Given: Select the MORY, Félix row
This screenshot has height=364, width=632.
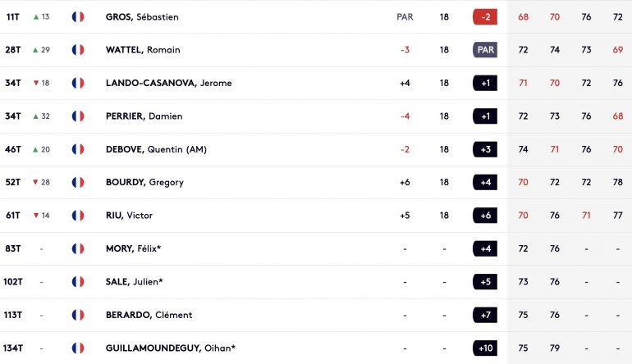Looking at the screenshot, I should point(316,248).
